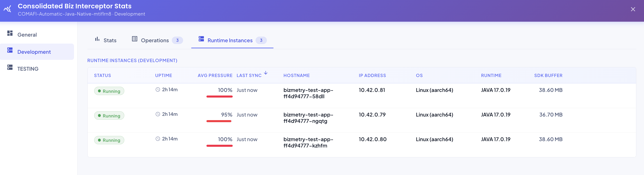
Task: Click the Stats bar chart icon
Action: point(97,39)
